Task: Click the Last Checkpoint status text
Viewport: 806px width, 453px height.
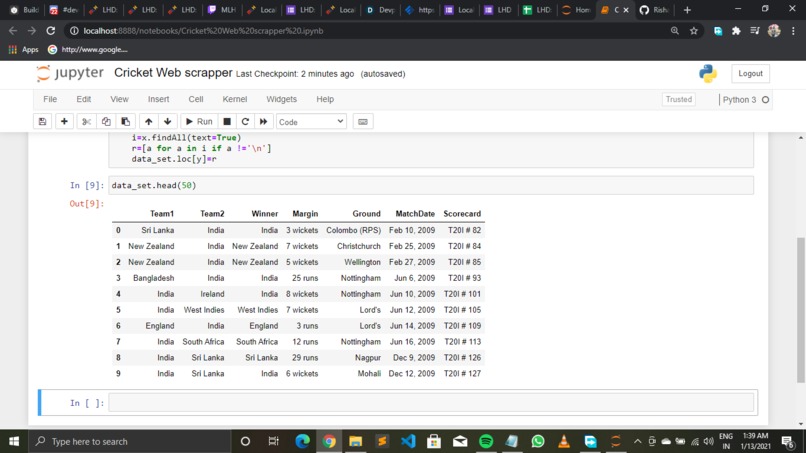Action: (295, 74)
